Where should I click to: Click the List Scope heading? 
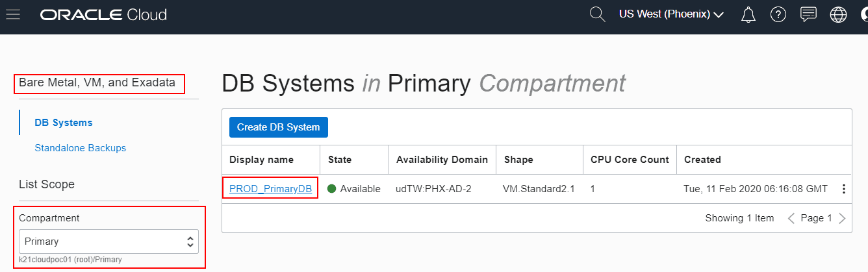point(47,184)
